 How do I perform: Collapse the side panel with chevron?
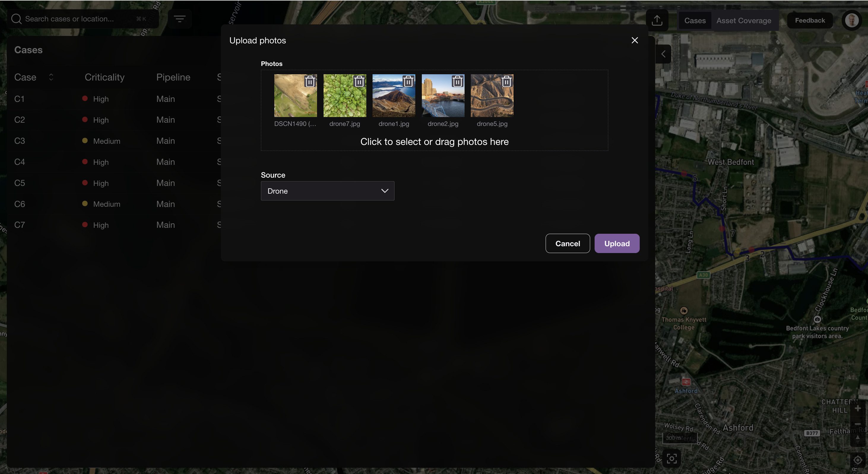(x=663, y=54)
